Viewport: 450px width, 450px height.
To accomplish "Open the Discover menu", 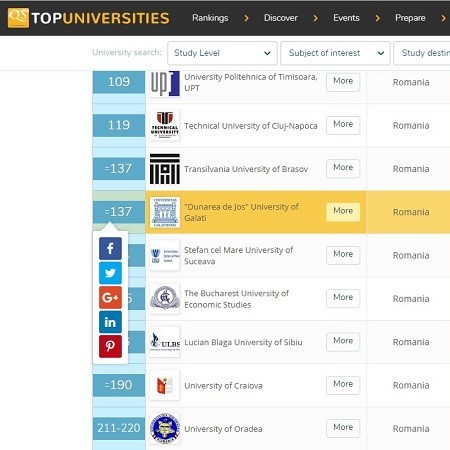I will coord(281,18).
